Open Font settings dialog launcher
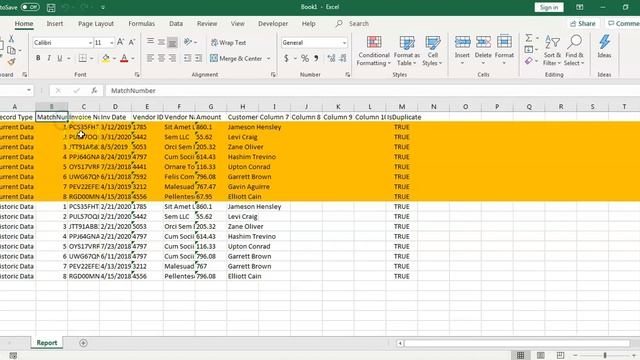Screen dimensions: 640x360 pos(137,75)
